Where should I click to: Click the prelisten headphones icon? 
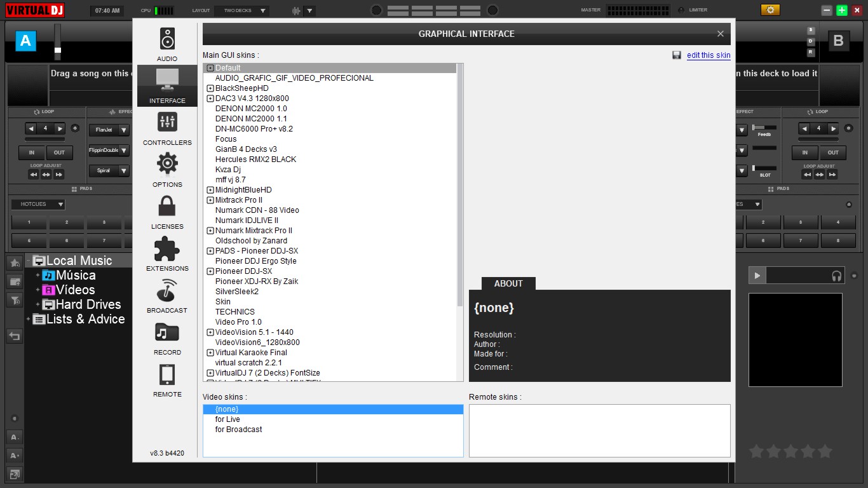[836, 276]
